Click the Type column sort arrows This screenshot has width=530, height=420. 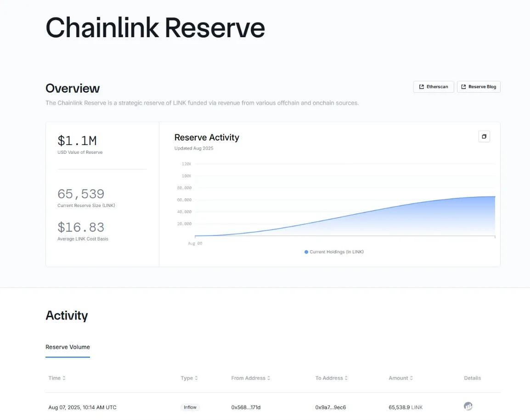(x=196, y=378)
